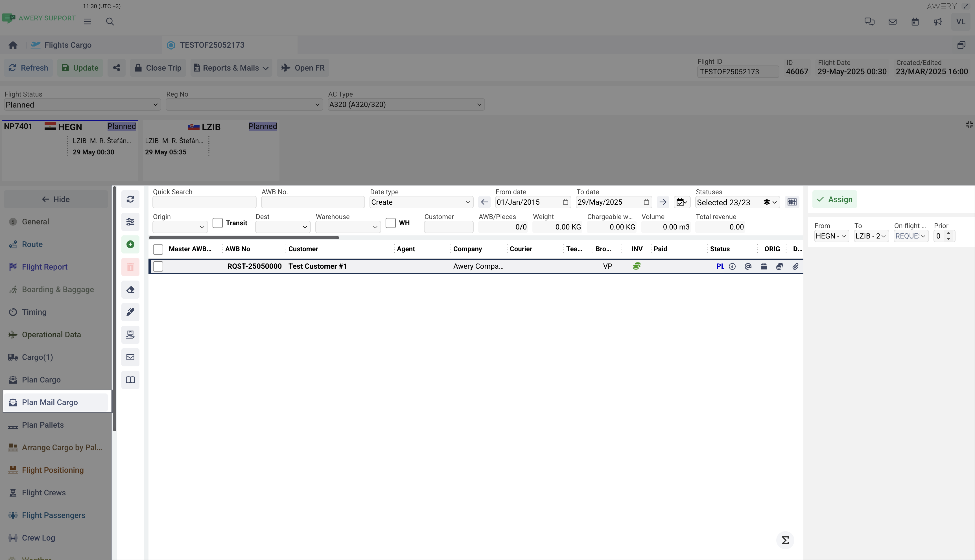The width and height of the screenshot is (975, 560).
Task: Click the envelope mail icon in vertical toolbar
Action: [x=130, y=357]
